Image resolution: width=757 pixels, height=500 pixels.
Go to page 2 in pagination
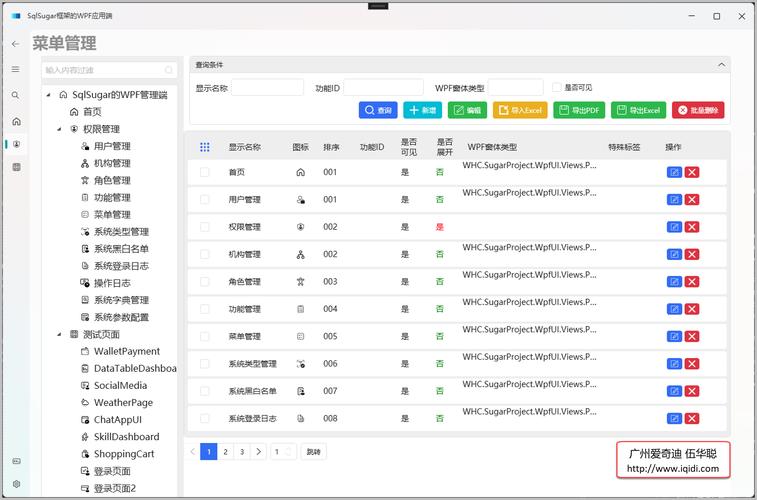226,452
